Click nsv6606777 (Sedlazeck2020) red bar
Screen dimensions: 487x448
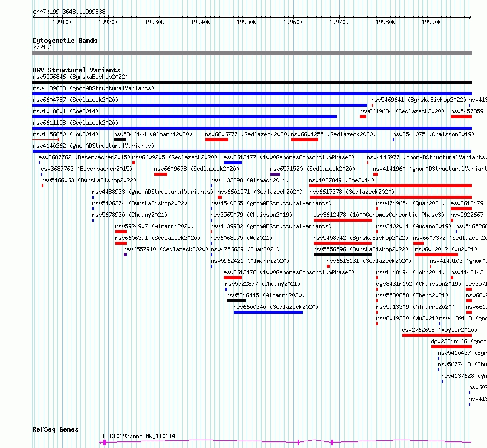tap(217, 140)
